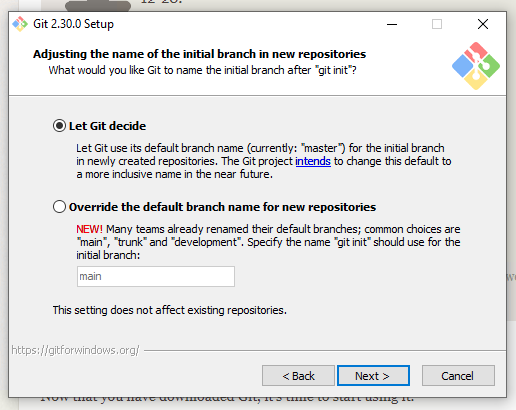Click the "Adjusting the name of the initial branch" heading
Image resolution: width=516 pixels, height=410 pixels.
(199, 54)
